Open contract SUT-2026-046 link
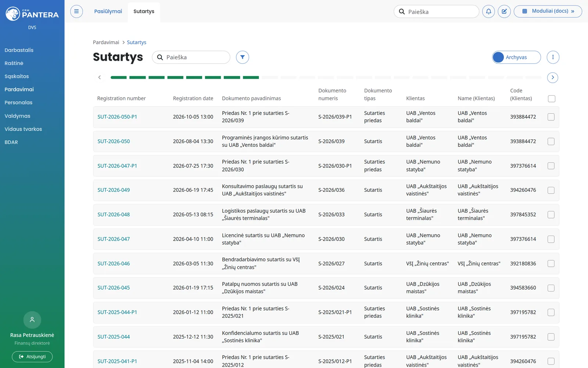Viewport: 588px width, 368px height. coord(114,263)
